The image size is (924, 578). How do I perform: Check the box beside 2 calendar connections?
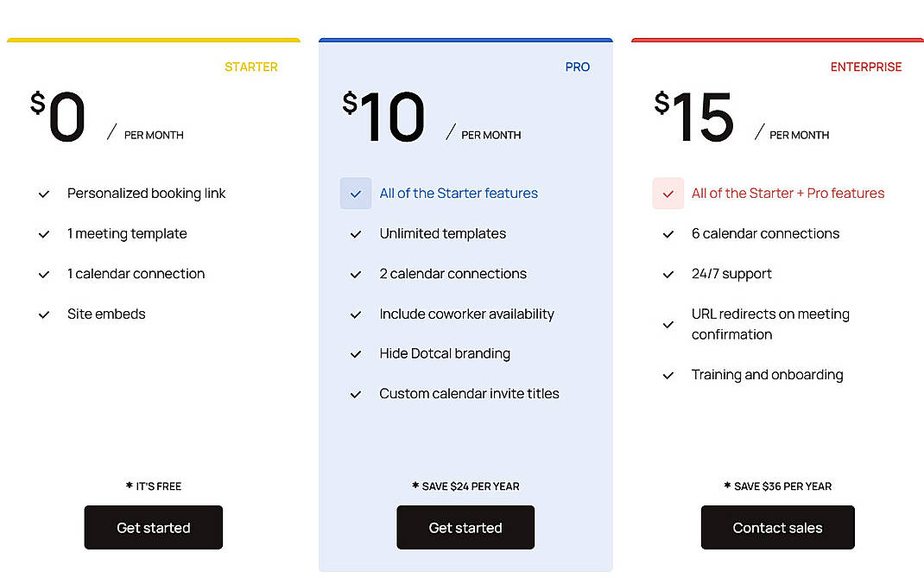point(356,274)
